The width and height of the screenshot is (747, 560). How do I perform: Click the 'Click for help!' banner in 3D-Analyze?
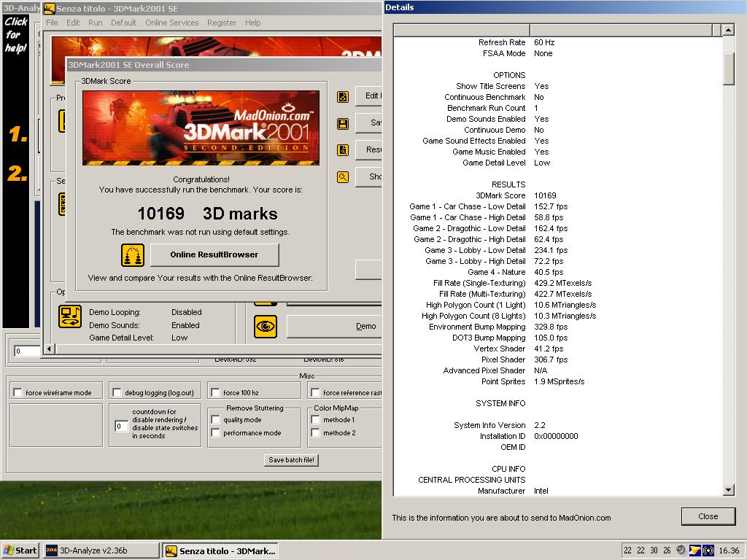click(16, 35)
